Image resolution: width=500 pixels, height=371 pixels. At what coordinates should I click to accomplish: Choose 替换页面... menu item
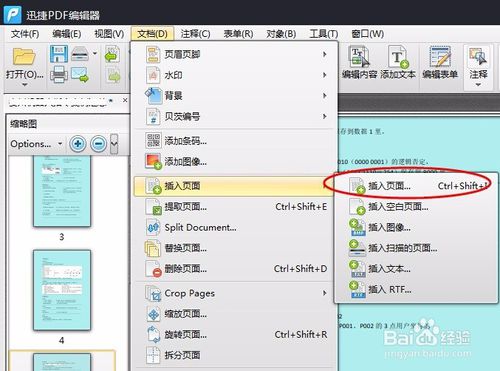pos(233,248)
